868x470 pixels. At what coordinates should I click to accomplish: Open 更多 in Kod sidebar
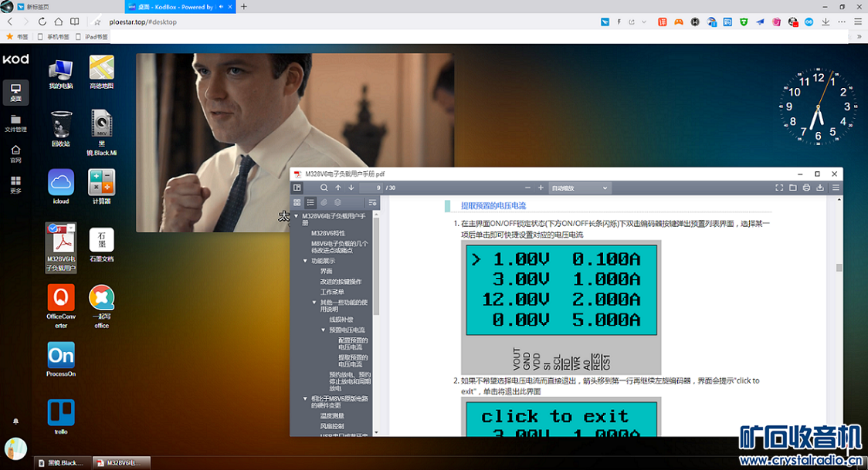point(15,185)
